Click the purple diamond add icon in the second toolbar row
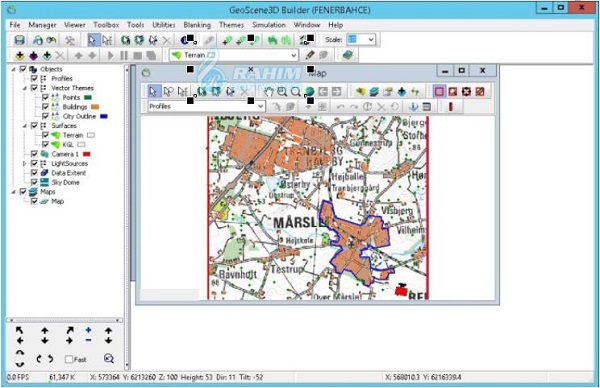Image resolution: width=600 pixels, height=388 pixels. point(34,56)
